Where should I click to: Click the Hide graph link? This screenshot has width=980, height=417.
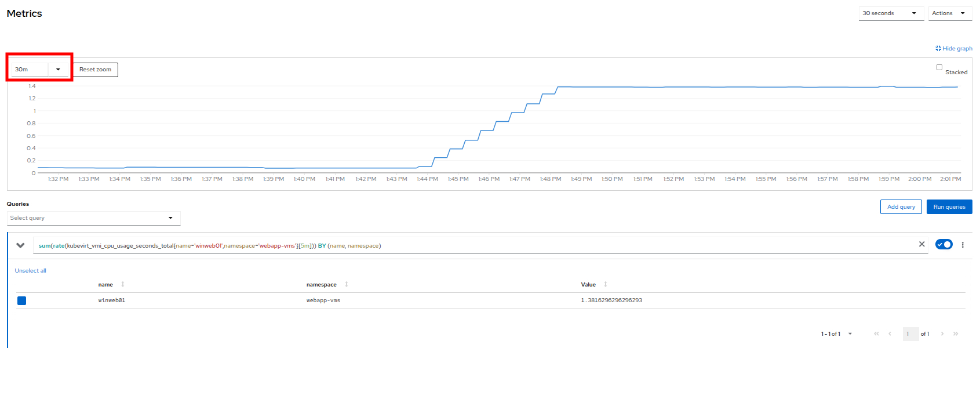pos(954,49)
